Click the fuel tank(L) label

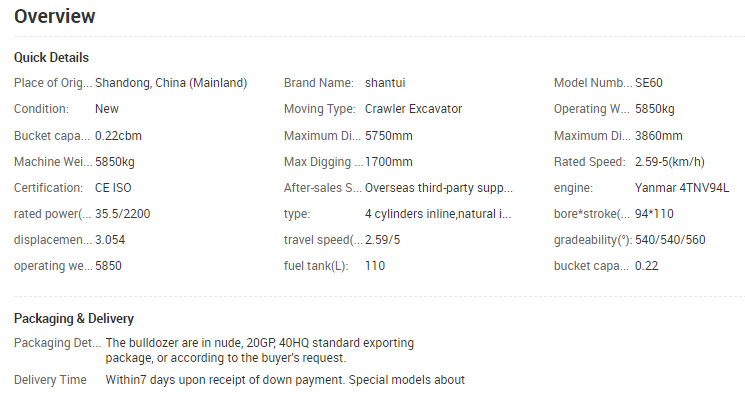click(316, 266)
